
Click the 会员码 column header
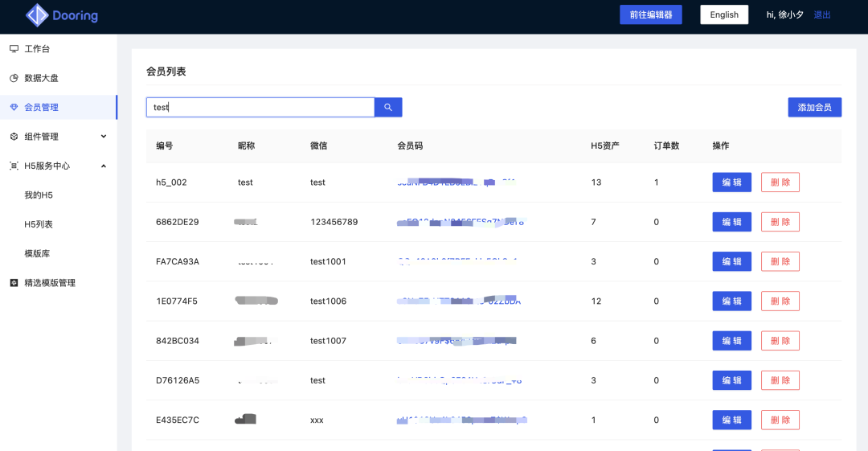coord(410,146)
